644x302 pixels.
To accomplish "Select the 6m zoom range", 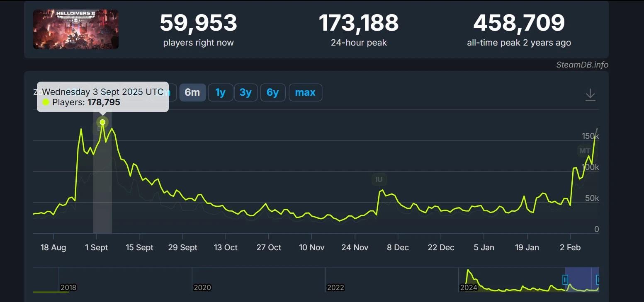I will tap(192, 92).
